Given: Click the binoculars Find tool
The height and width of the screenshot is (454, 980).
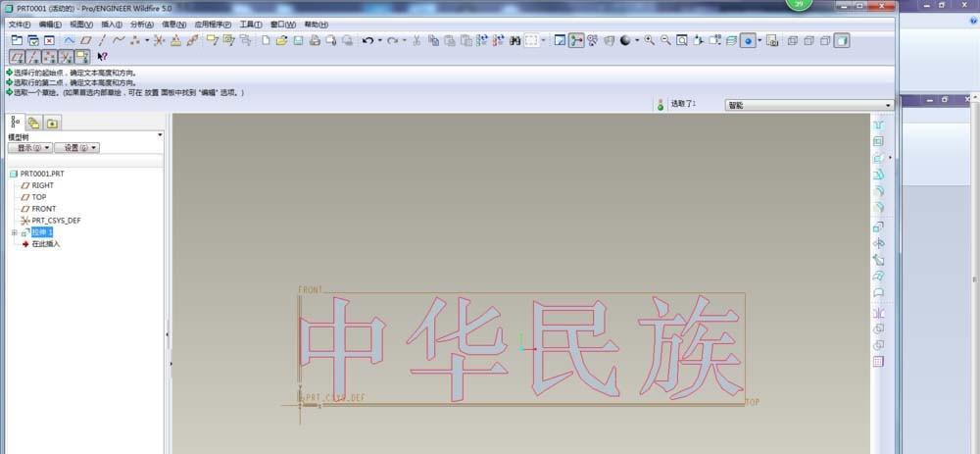Looking at the screenshot, I should point(514,40).
